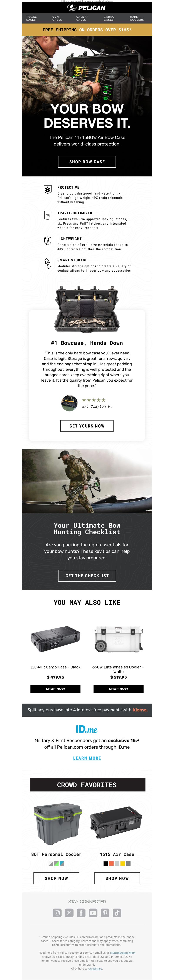Viewport: 174px width, 980px height.
Task: Click the Unsubscribe link in the footer
Action: [x=95, y=969]
